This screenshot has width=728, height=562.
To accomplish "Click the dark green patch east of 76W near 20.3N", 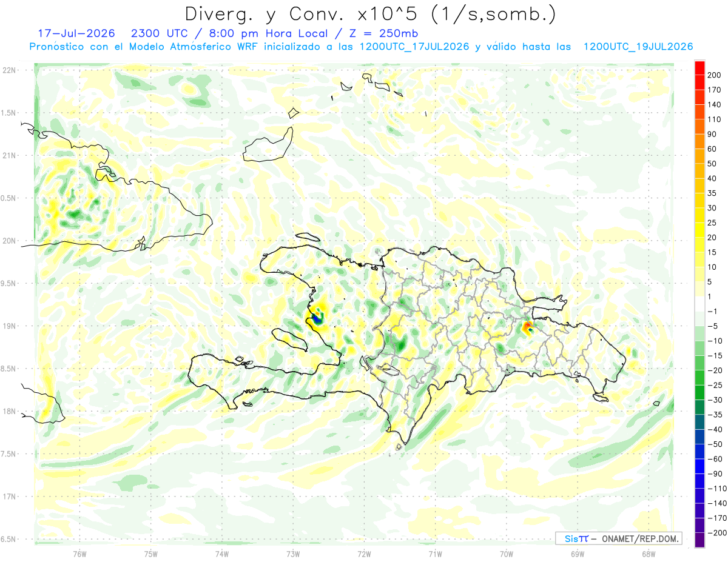I will pyautogui.click(x=75, y=214).
